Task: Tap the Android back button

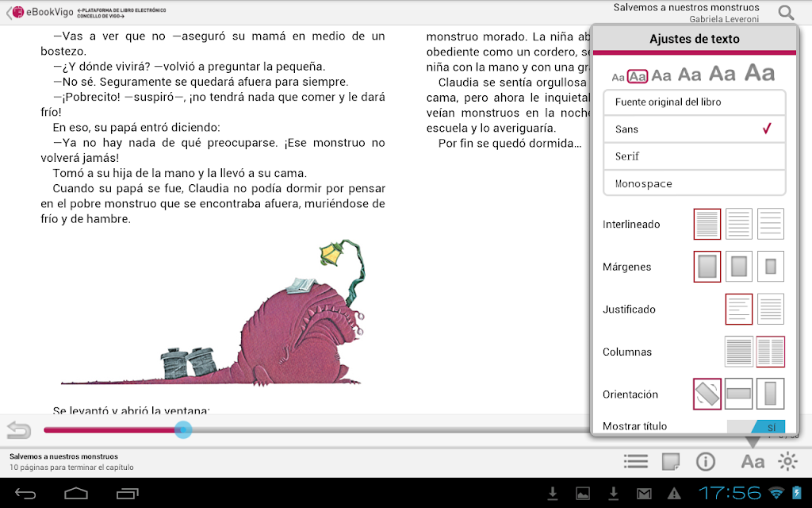Action: point(25,494)
